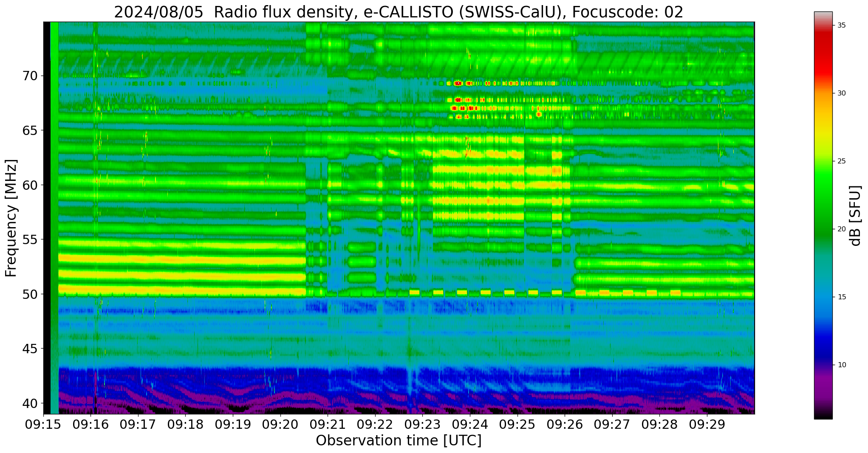The image size is (868, 453).
Task: Click the 09:25 time tick label
Action: pyautogui.click(x=517, y=424)
